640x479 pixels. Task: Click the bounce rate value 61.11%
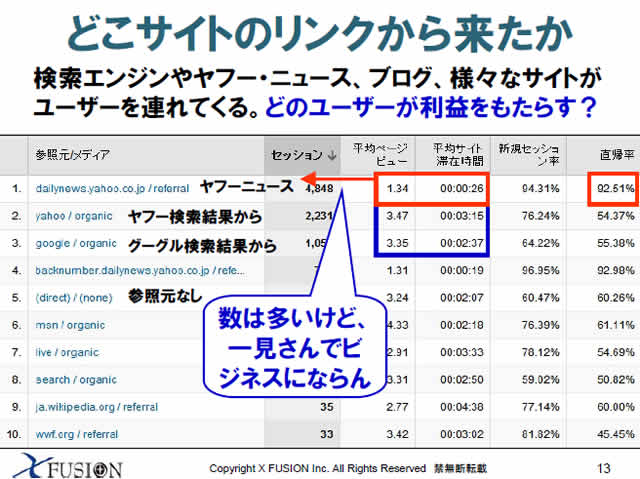pos(616,325)
